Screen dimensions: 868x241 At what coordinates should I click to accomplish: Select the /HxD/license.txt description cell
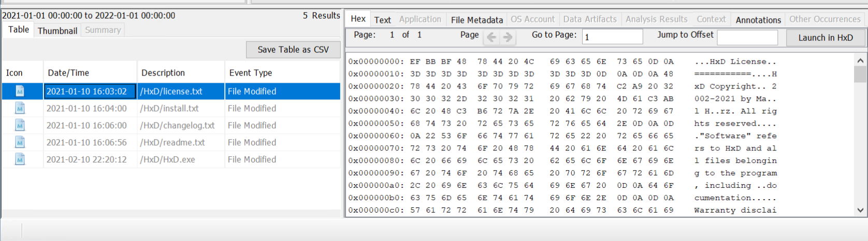(x=181, y=91)
